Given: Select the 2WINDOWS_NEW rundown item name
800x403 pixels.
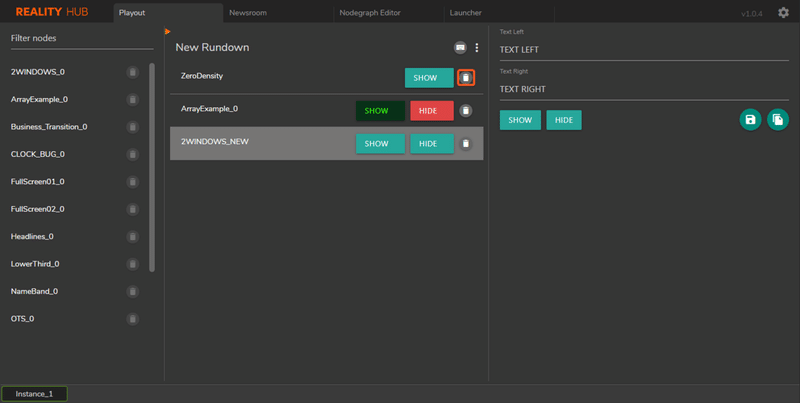Looking at the screenshot, I should pyautogui.click(x=215, y=141).
